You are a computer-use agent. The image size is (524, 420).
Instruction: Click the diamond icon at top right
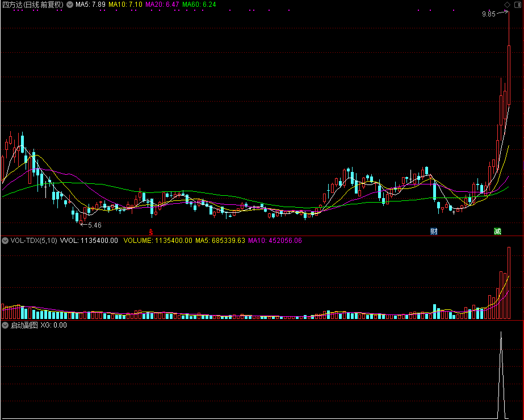[x=507, y=5]
